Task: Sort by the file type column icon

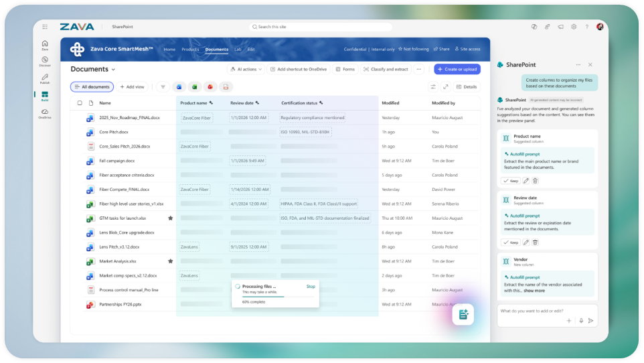Action: click(x=91, y=102)
